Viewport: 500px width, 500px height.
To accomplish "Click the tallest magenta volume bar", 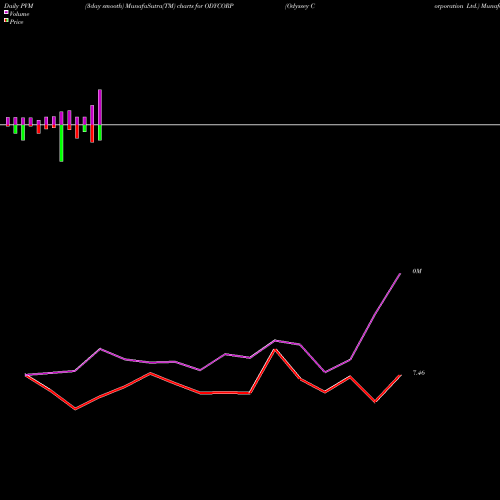I will tap(100, 107).
